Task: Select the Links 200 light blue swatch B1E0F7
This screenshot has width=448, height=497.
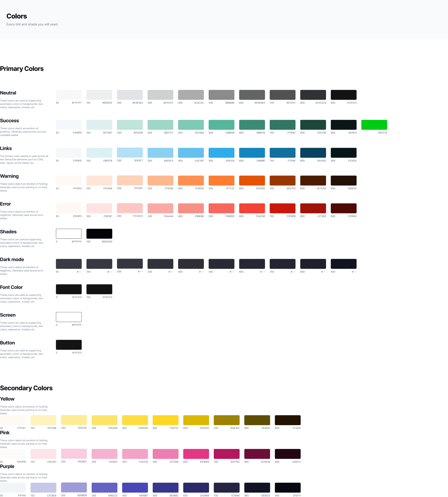Action: [x=130, y=152]
